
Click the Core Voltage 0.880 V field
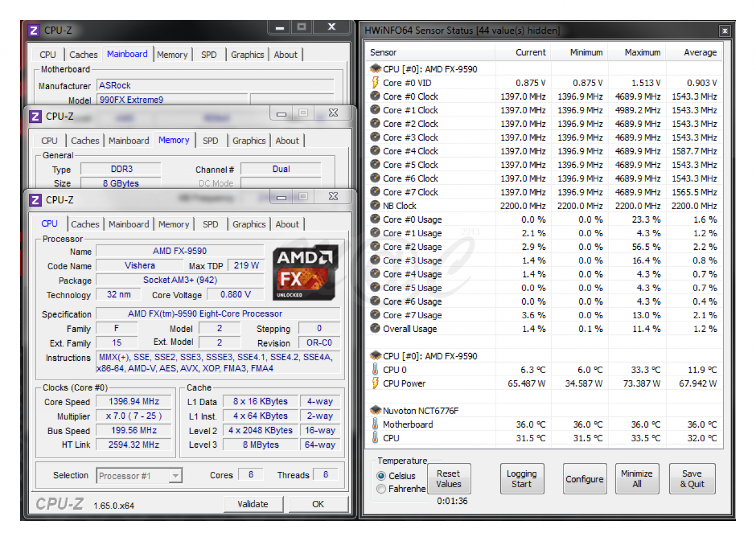point(235,295)
